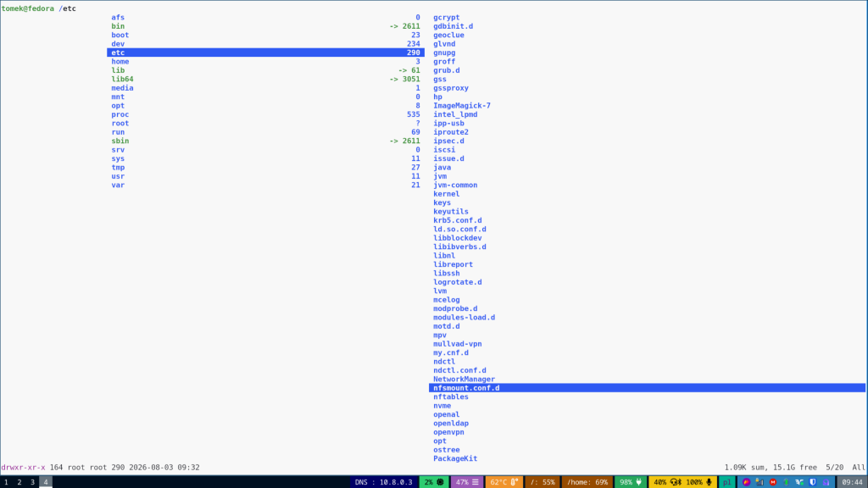Click the Firefox tray icon

coord(746,482)
